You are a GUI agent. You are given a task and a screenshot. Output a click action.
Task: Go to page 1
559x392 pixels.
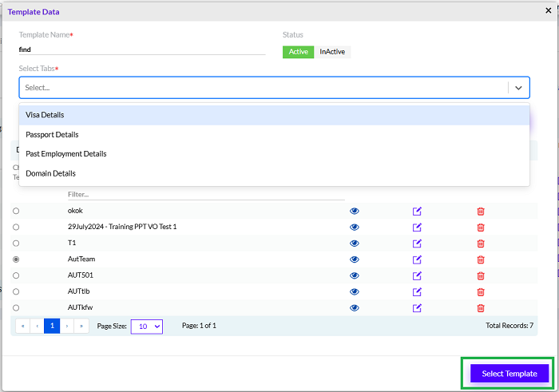click(52, 326)
